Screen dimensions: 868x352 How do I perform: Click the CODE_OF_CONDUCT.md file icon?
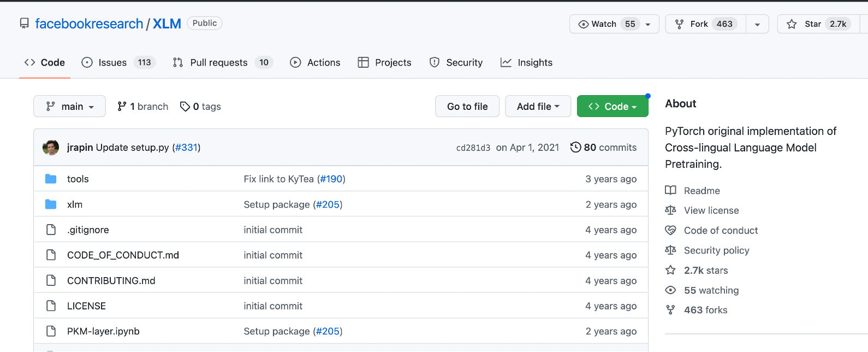point(51,255)
